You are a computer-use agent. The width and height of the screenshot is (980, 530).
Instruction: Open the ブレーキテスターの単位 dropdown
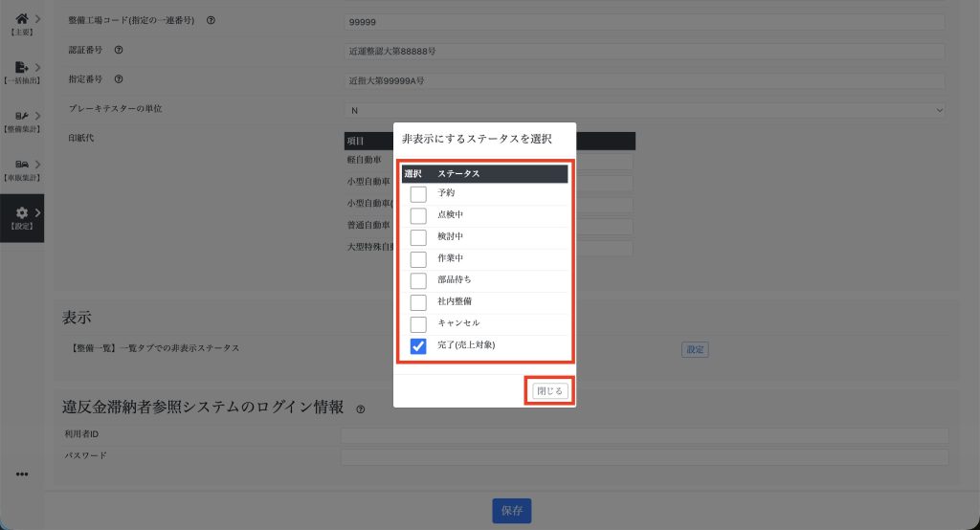(644, 110)
